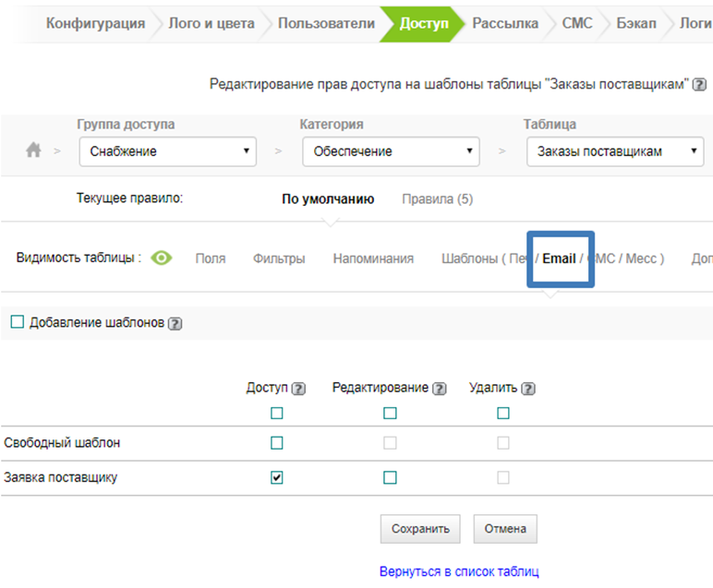Open the Группа доступа dropdown
The width and height of the screenshot is (713, 588).
point(167,151)
